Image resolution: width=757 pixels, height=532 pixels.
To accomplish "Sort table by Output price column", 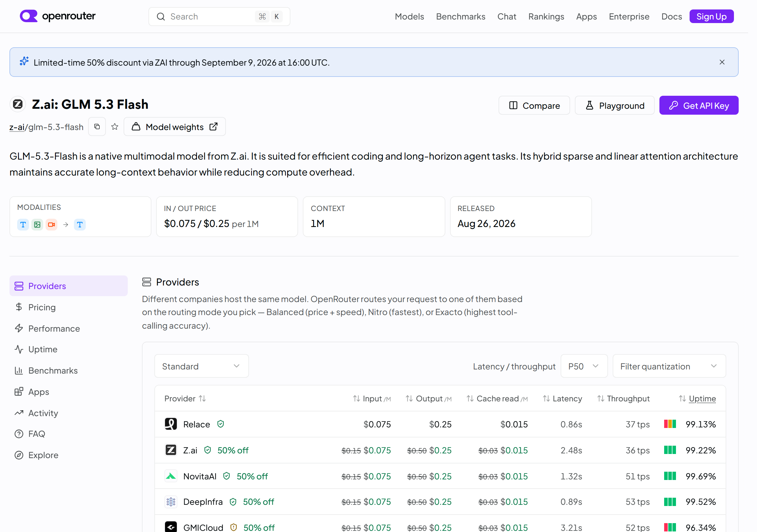I will 428,398.
